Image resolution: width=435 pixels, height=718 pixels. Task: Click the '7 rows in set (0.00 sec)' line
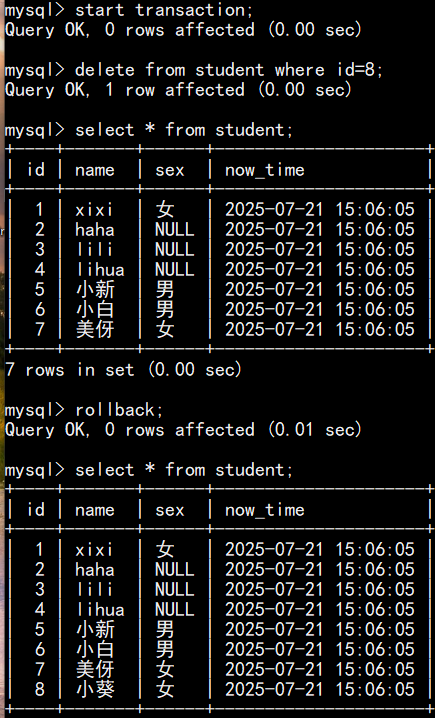[123, 370]
